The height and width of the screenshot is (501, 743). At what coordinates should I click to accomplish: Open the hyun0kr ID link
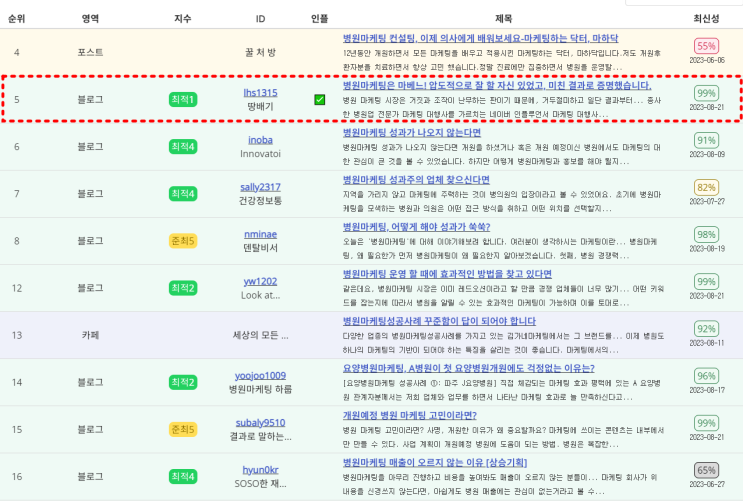pos(260,470)
